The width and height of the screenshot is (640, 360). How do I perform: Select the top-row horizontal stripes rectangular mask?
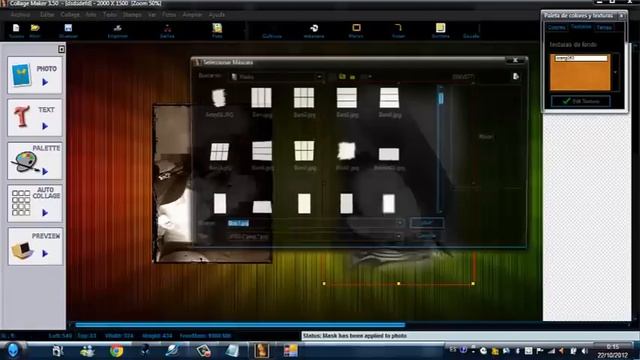point(347,98)
